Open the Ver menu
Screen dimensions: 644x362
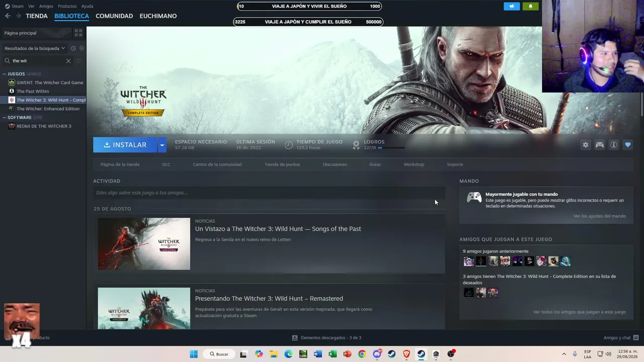31,6
